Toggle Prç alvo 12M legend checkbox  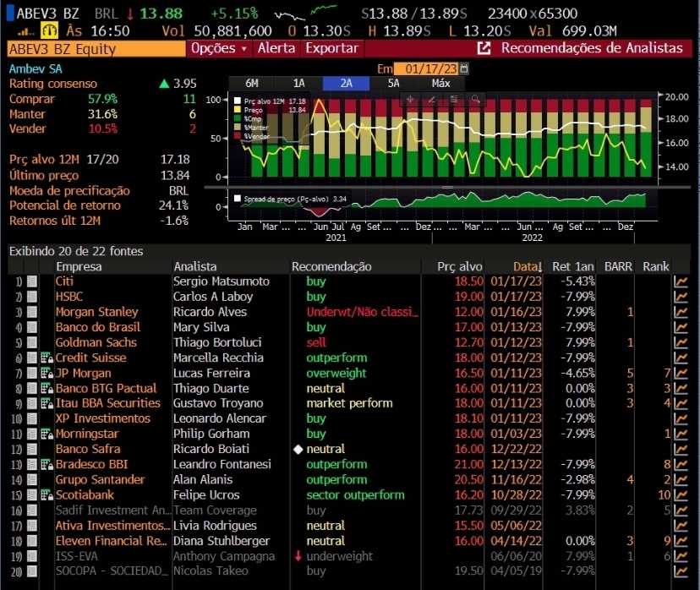click(x=237, y=101)
